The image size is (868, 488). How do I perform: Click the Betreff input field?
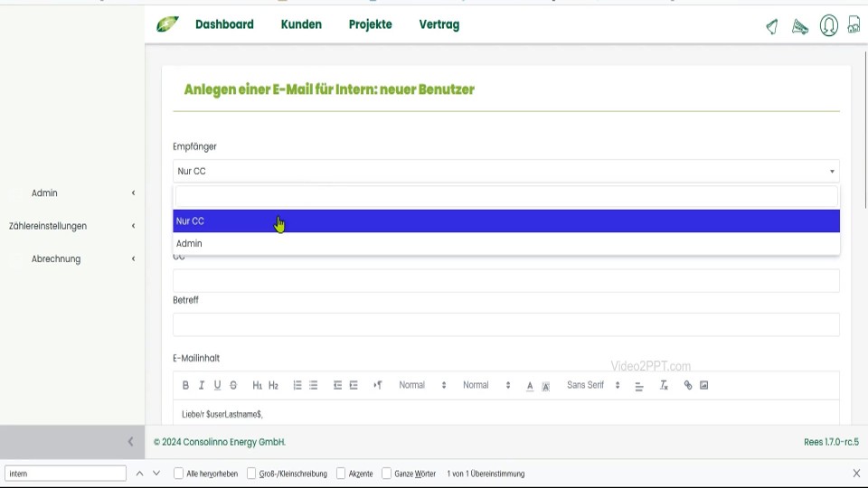pos(506,324)
